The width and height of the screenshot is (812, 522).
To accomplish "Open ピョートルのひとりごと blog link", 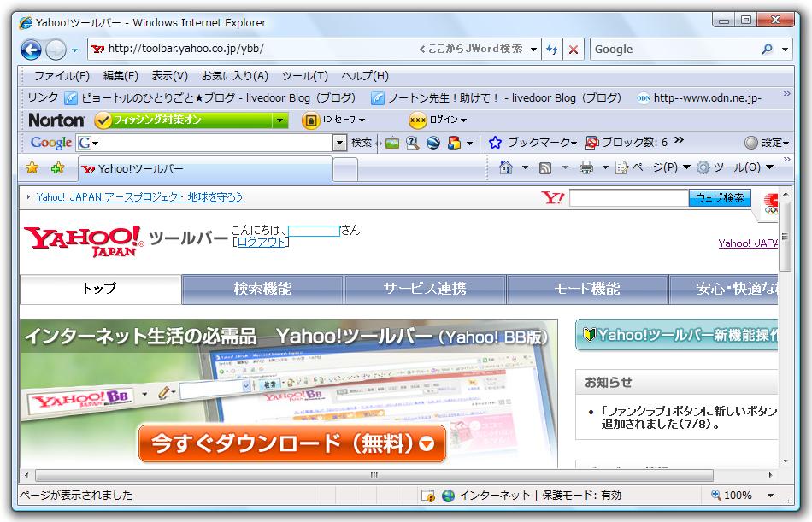I will [209, 98].
